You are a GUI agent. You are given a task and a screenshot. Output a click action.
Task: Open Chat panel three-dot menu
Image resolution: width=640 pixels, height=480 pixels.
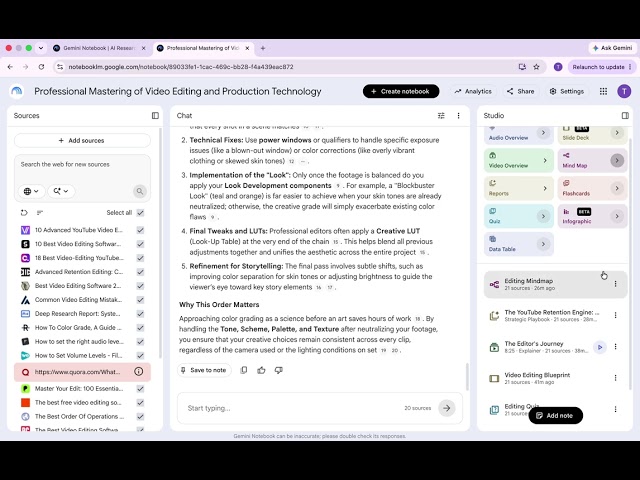(x=458, y=116)
